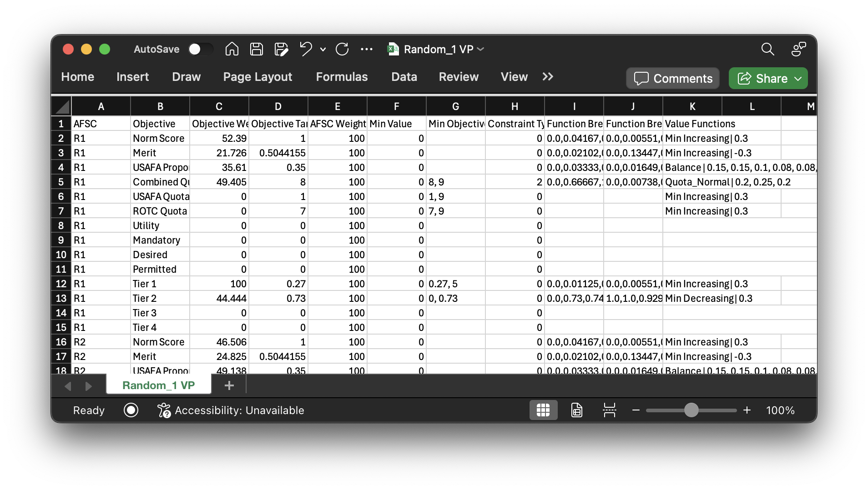Select the cell reading 0.27, 5
This screenshot has height=490, width=868.
[x=456, y=284]
